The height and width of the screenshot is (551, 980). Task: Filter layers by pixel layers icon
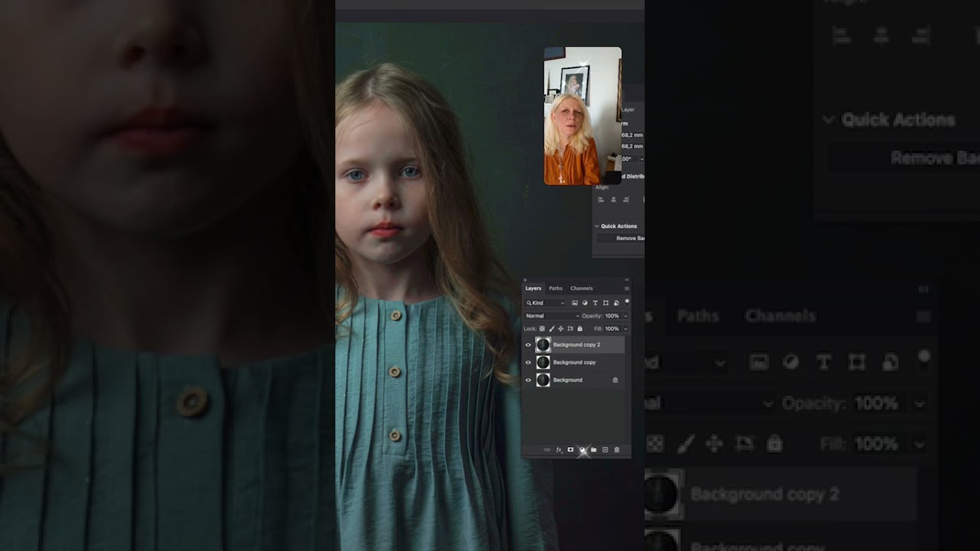click(x=575, y=303)
